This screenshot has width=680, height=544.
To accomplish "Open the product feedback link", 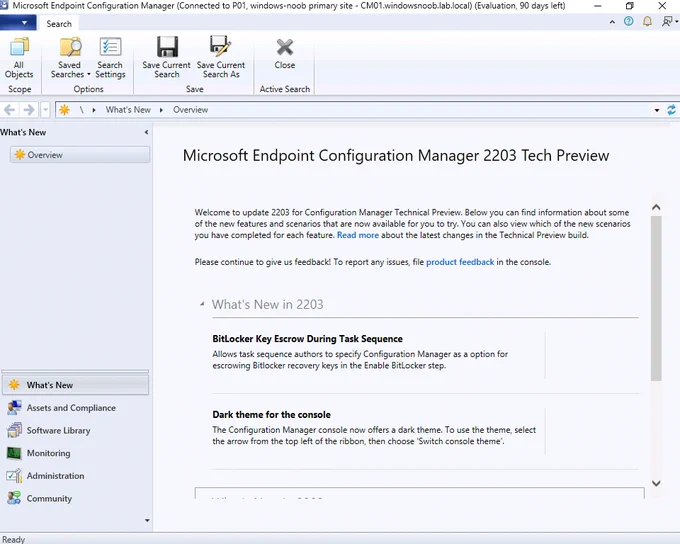I will pos(460,262).
